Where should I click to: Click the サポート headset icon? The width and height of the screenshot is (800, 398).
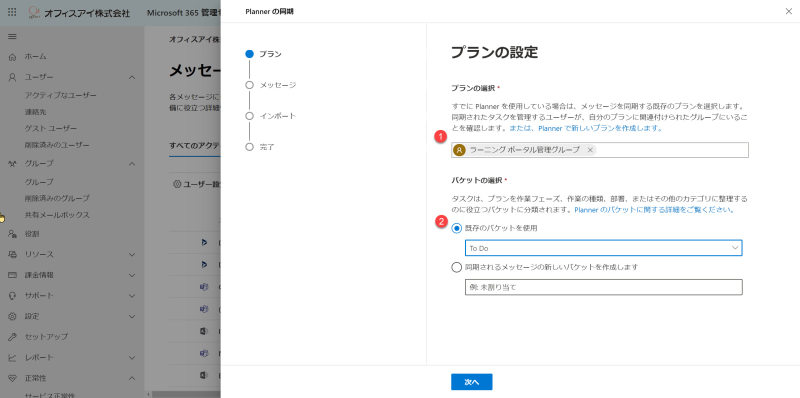pyautogui.click(x=13, y=295)
